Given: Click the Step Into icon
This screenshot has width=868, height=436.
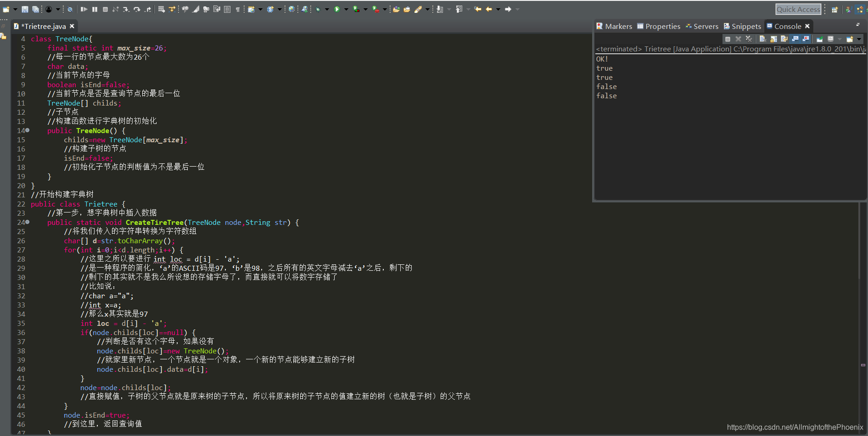Looking at the screenshot, I should pyautogui.click(x=126, y=9).
